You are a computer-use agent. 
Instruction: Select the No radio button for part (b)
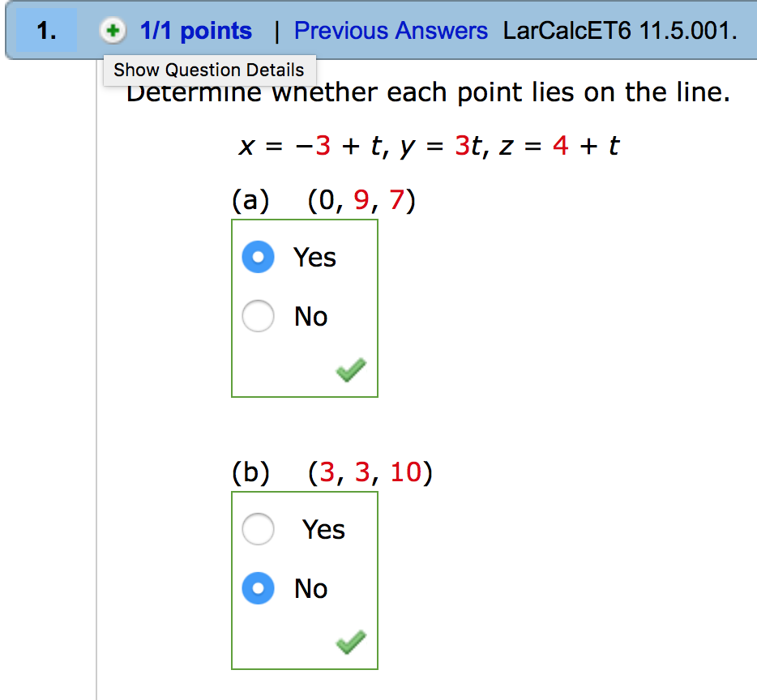pos(259,589)
